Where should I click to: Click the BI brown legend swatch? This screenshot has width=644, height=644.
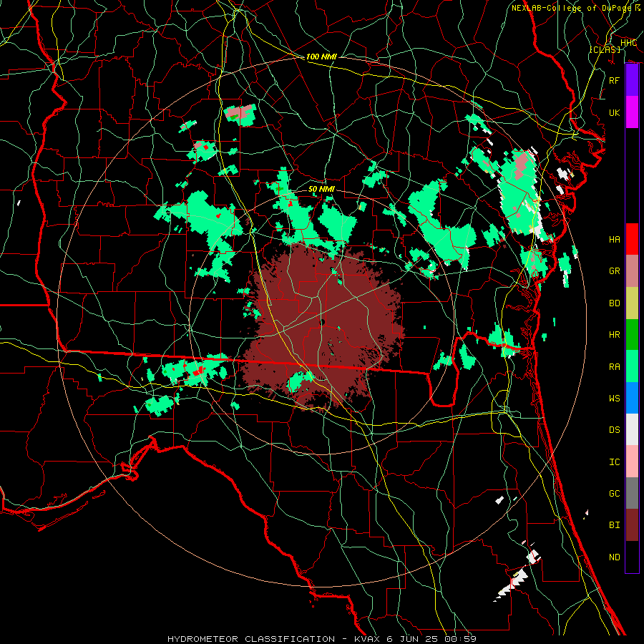click(x=632, y=525)
